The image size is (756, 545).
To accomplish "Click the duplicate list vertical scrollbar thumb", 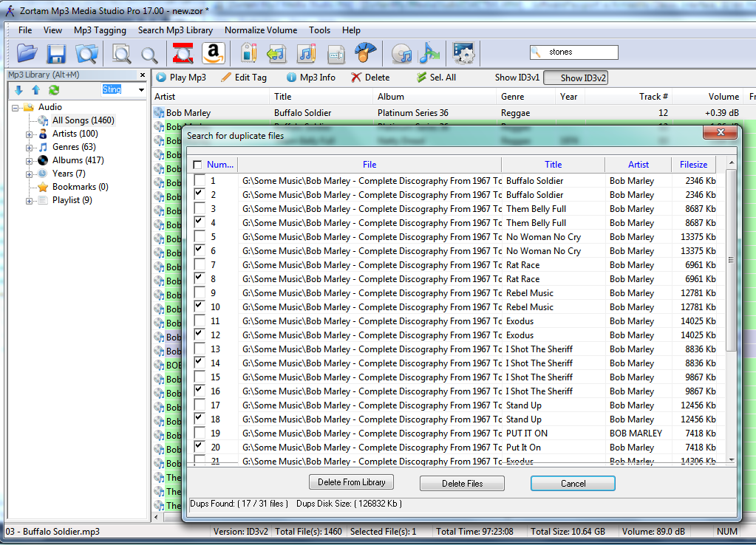I will 732,260.
